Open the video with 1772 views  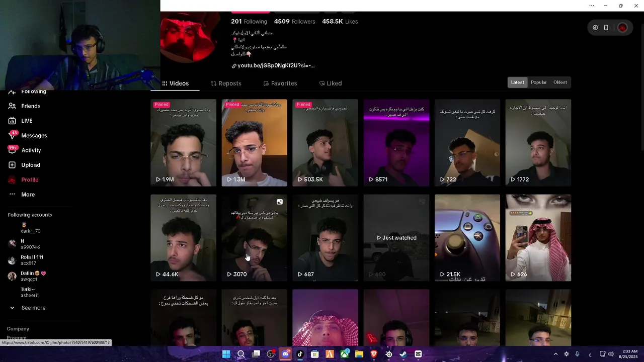(x=538, y=143)
